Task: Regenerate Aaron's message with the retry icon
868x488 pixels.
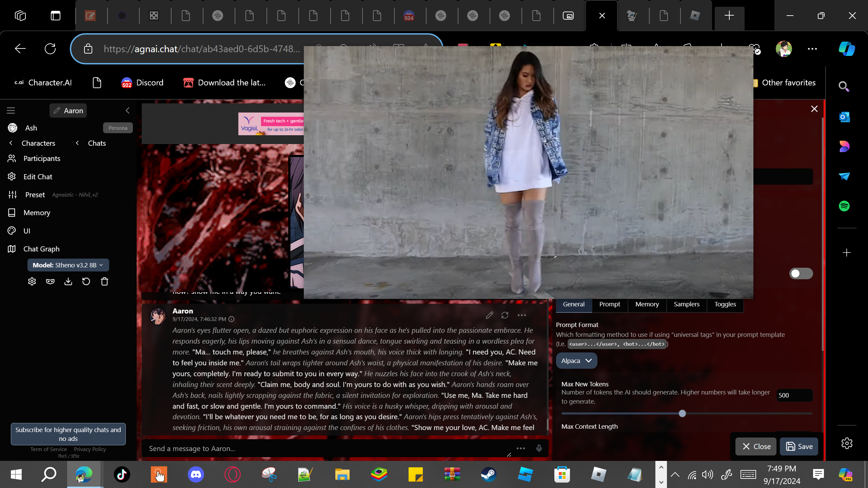Action: pyautogui.click(x=505, y=315)
